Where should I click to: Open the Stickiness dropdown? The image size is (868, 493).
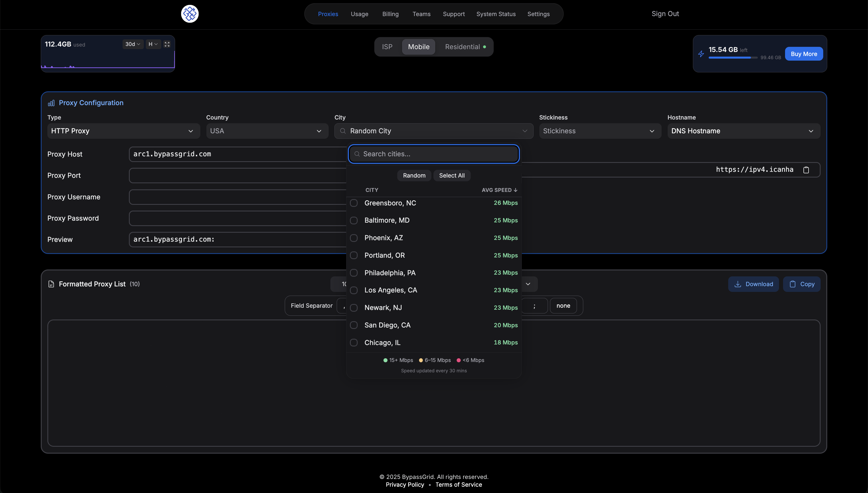click(x=600, y=131)
